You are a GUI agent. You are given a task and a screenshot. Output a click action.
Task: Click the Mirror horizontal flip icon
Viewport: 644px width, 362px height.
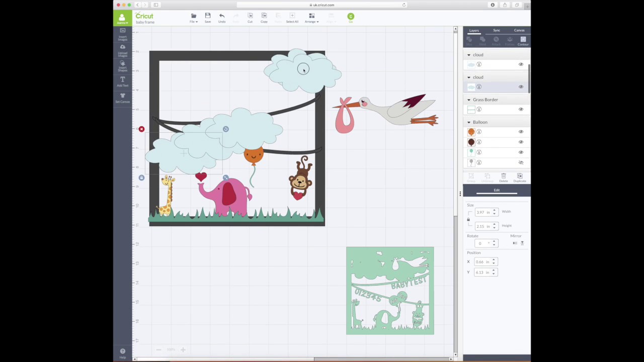click(515, 243)
